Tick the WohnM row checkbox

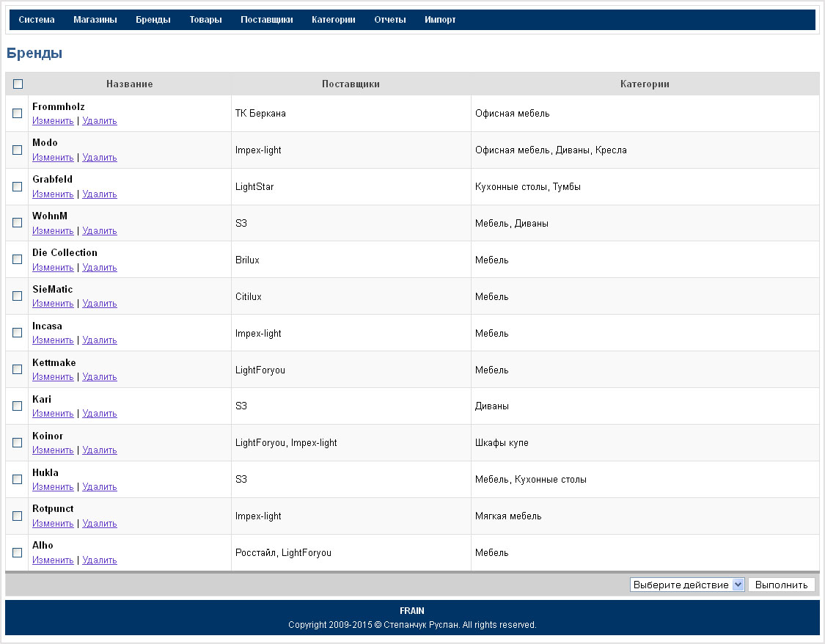[18, 222]
